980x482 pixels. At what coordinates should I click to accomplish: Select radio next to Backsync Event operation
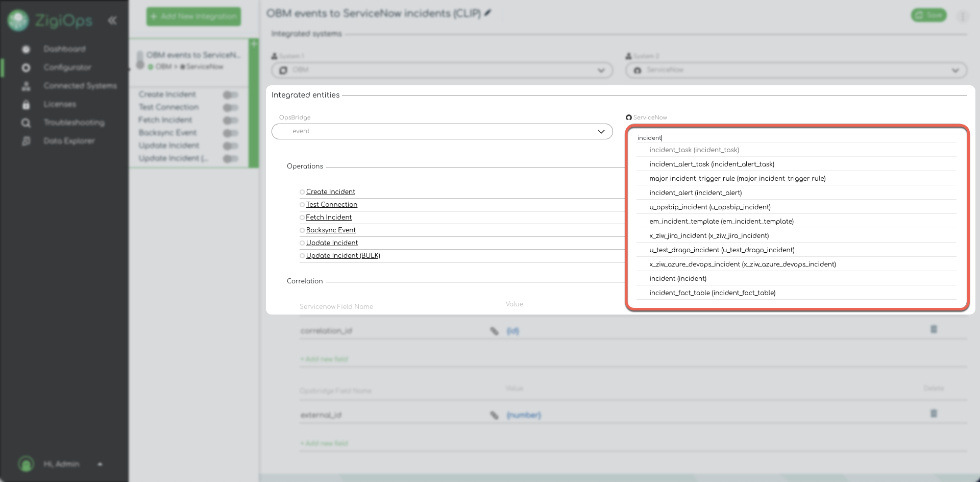click(x=302, y=230)
